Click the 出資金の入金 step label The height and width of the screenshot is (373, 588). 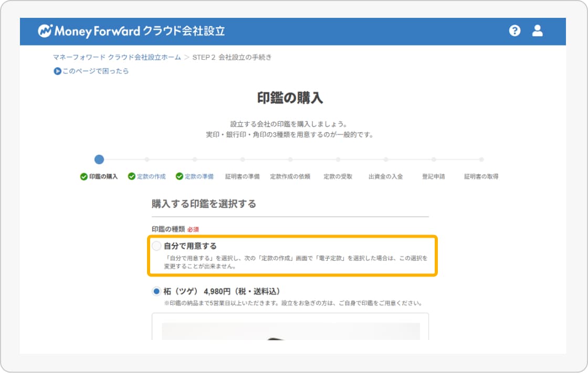coord(385,177)
